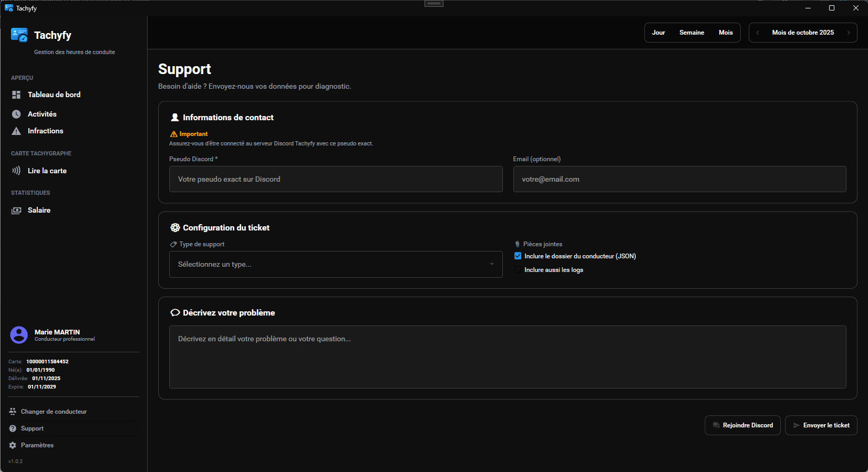Click the Mois de octobre 2025 label

point(803,33)
